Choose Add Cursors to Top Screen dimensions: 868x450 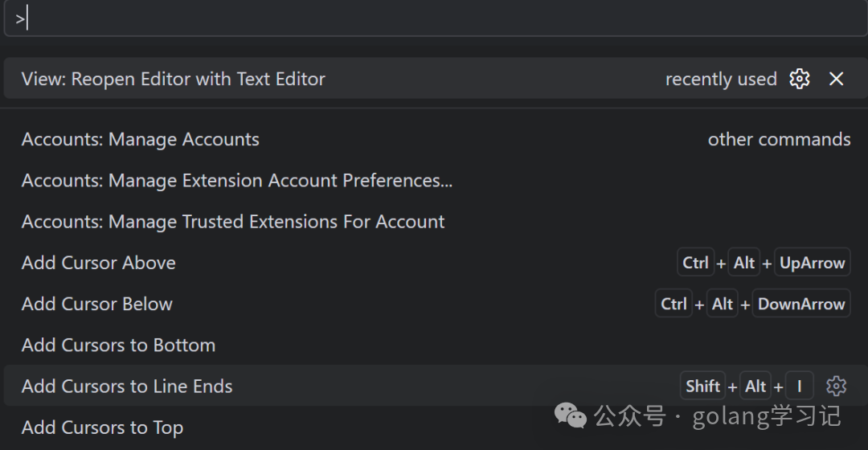(x=102, y=427)
